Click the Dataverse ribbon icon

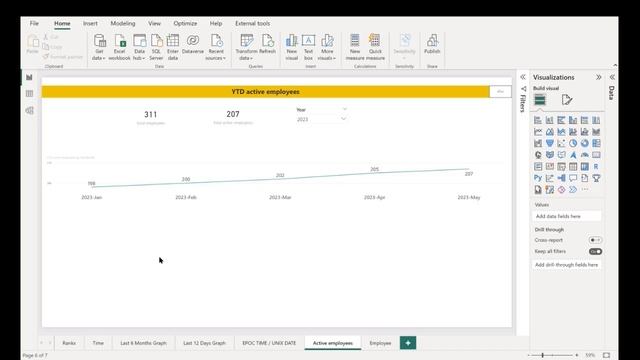(193, 44)
